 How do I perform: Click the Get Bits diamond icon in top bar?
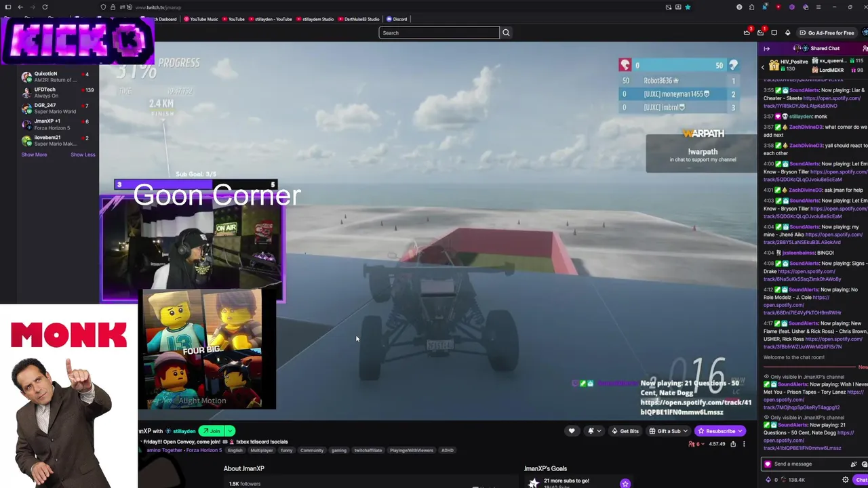point(787,33)
